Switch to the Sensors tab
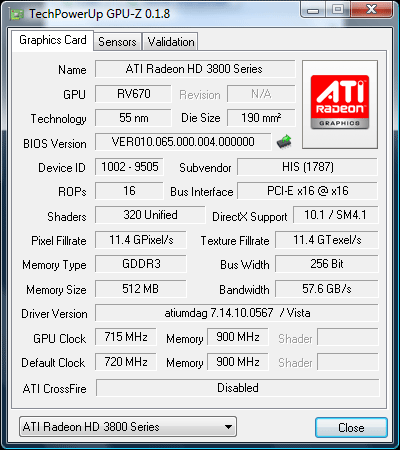 [x=117, y=42]
